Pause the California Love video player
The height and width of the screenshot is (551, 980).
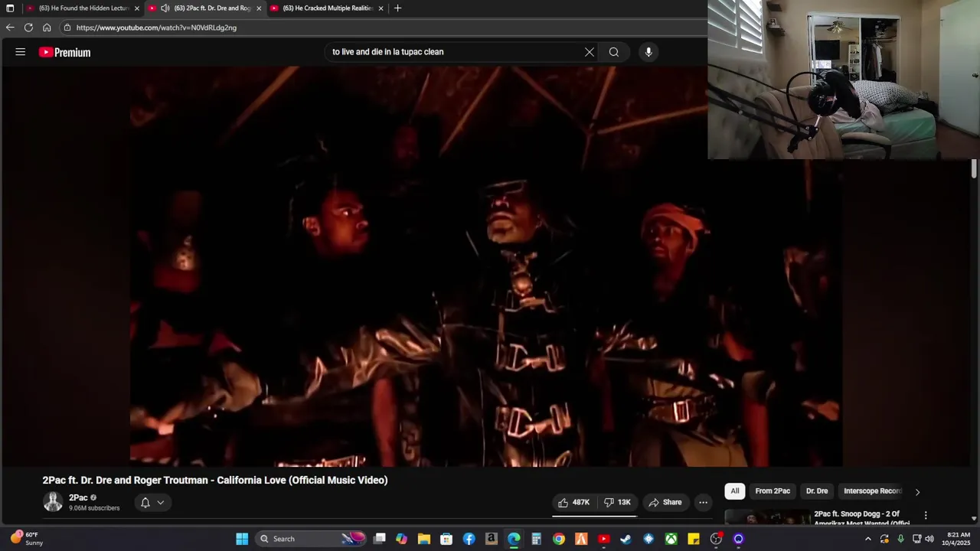tap(486, 266)
